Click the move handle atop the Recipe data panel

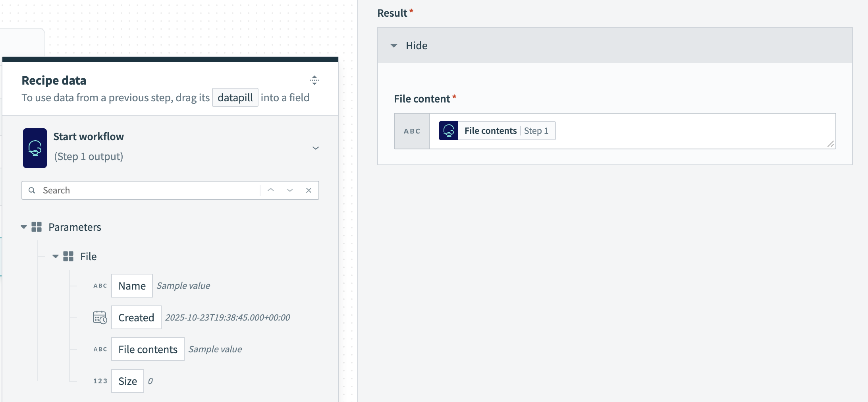pyautogui.click(x=314, y=81)
